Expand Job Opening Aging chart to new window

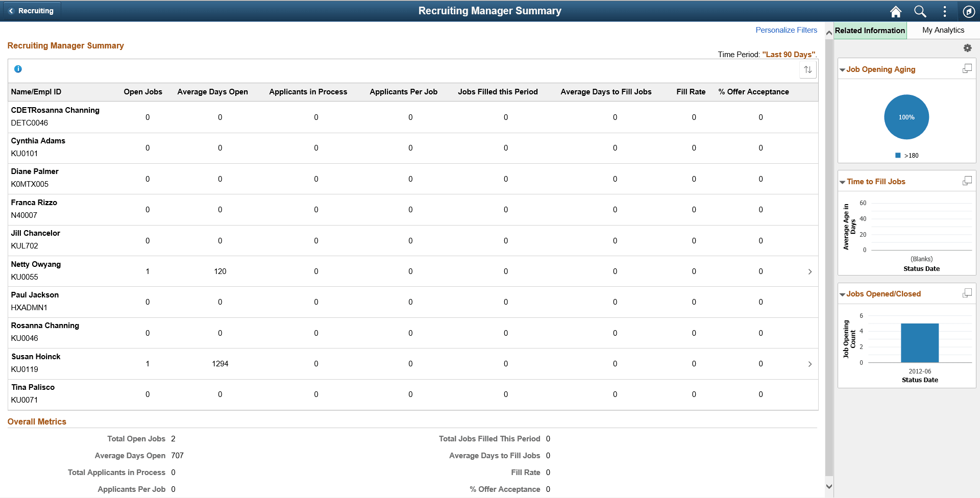point(967,68)
